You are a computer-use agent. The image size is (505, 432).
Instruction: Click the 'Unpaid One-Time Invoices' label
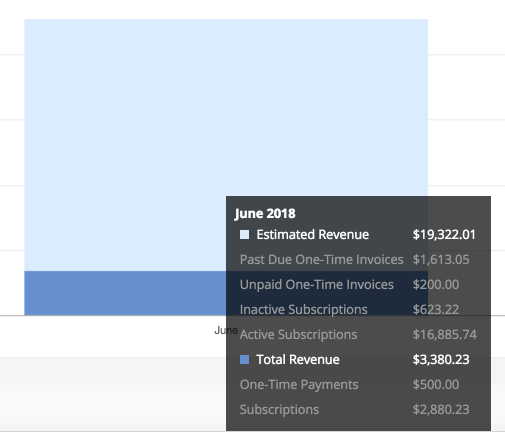pos(317,285)
